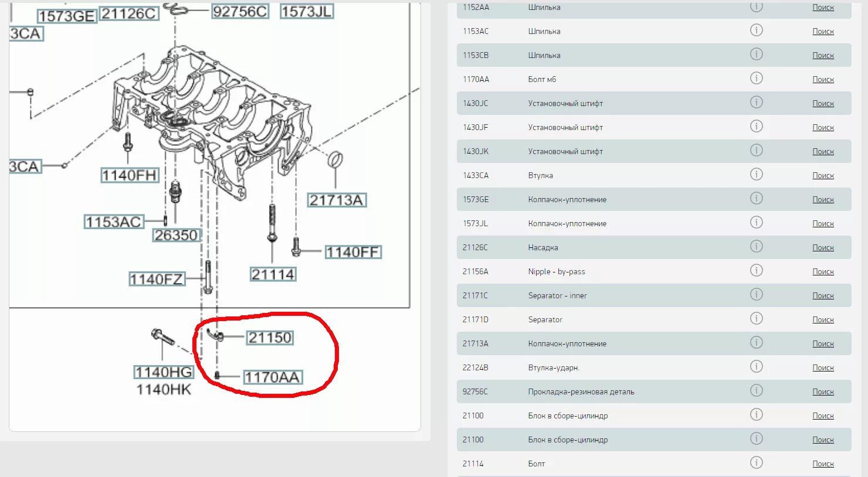Select diagram label 92756C
Viewport: 868px width, 477px height.
pos(240,11)
